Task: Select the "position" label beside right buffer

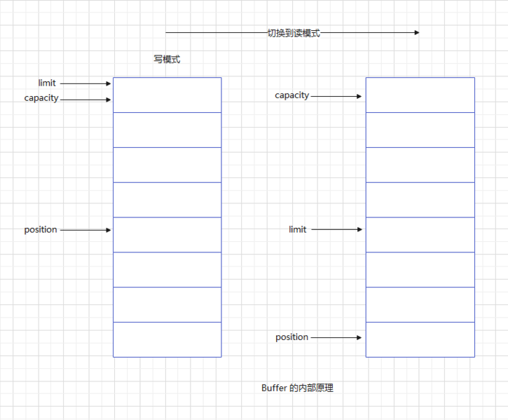Action: tap(291, 337)
